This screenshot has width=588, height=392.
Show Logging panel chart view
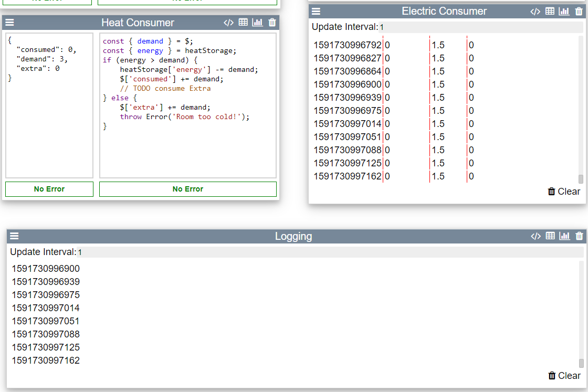click(x=564, y=236)
